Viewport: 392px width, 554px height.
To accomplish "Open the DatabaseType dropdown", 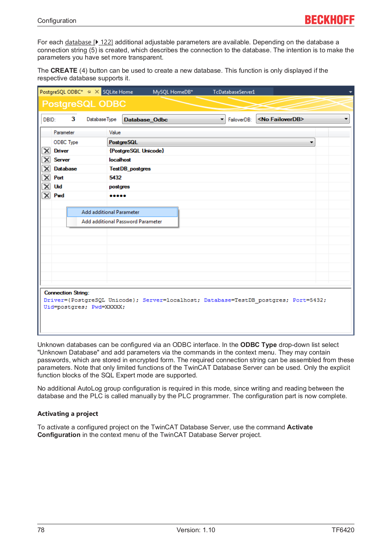I will (174, 119).
